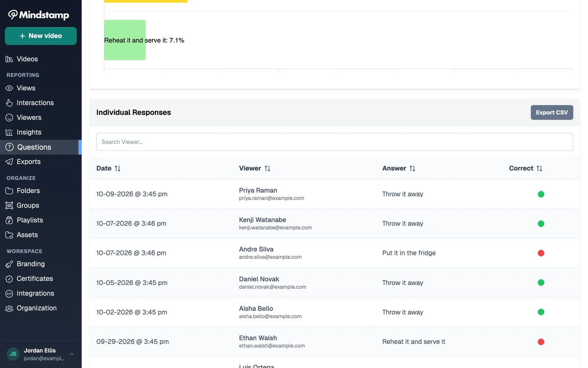Click the New video button
Screen dimensions: 588x368
pyautogui.click(x=41, y=36)
